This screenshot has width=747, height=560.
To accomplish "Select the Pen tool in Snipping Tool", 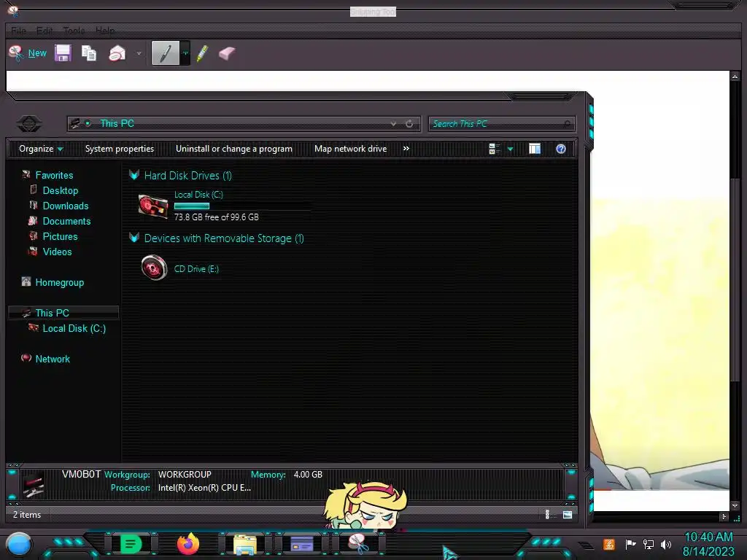I will coord(166,52).
